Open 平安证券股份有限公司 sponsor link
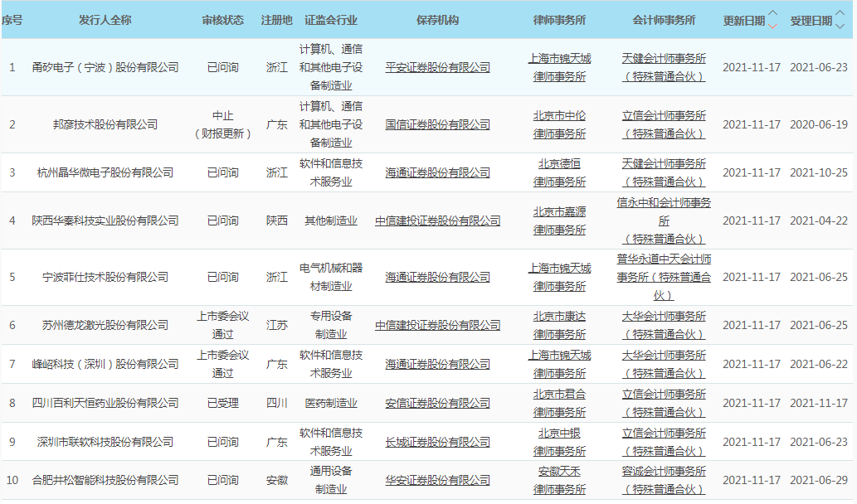857x504 pixels. [x=437, y=67]
